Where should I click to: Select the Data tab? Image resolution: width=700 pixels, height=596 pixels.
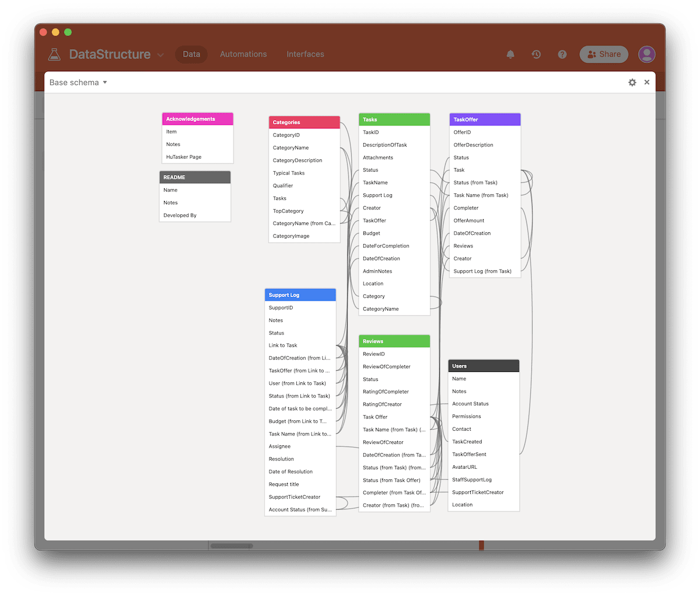pos(191,54)
